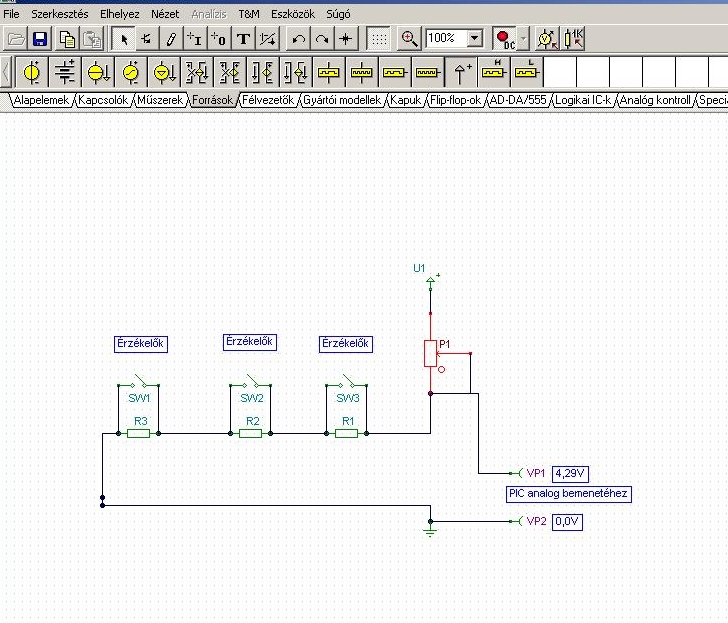This screenshot has width=728, height=623.
Task: Click the paste clipboard icon
Action: (x=92, y=39)
